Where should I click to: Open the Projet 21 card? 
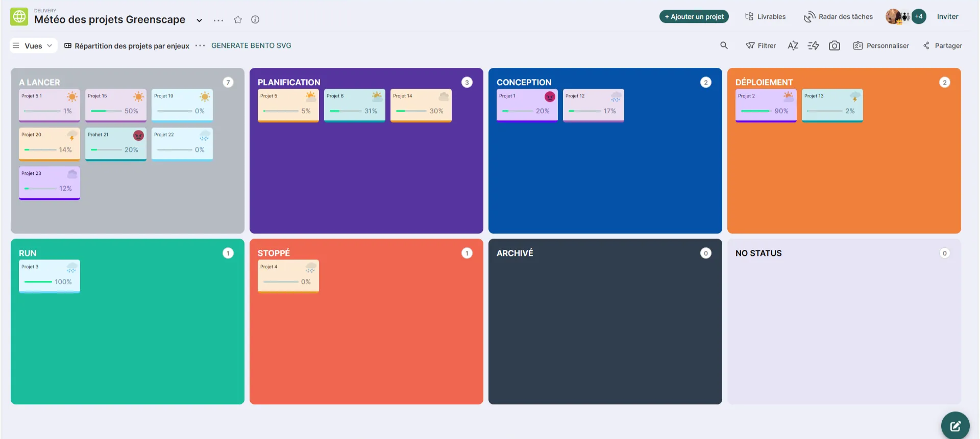[x=116, y=143]
